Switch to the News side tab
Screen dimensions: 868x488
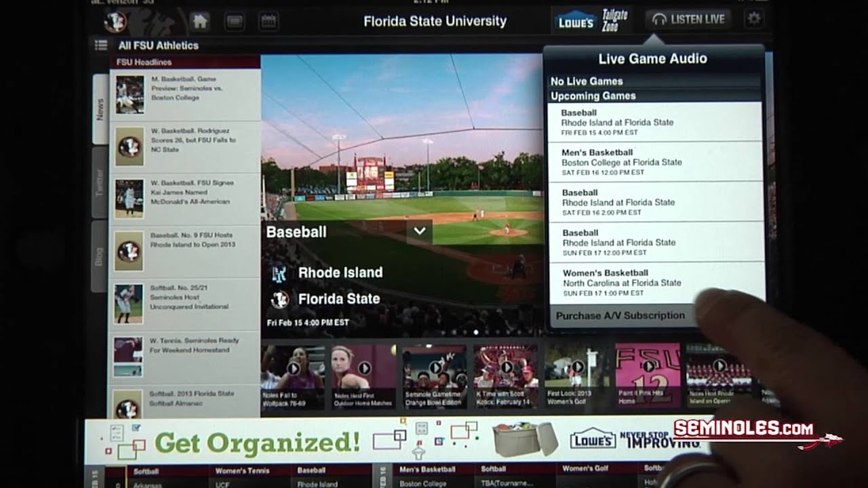coord(100,108)
